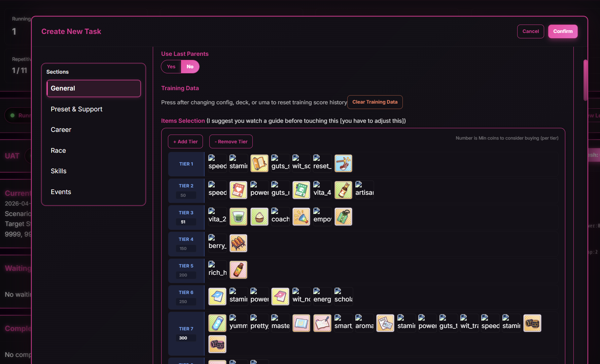This screenshot has width=600, height=364.
Task: Pick the megaphone icon in Tier 3
Action: click(x=301, y=217)
